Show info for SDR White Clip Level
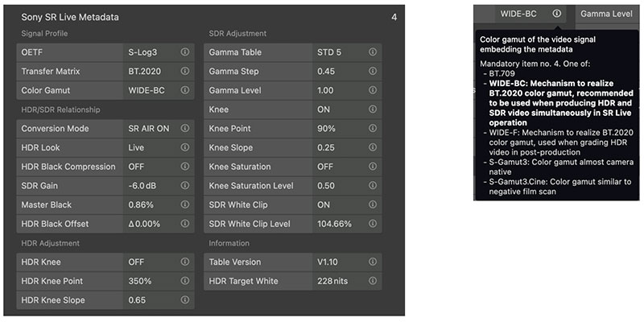The height and width of the screenshot is (322, 644). [373, 224]
